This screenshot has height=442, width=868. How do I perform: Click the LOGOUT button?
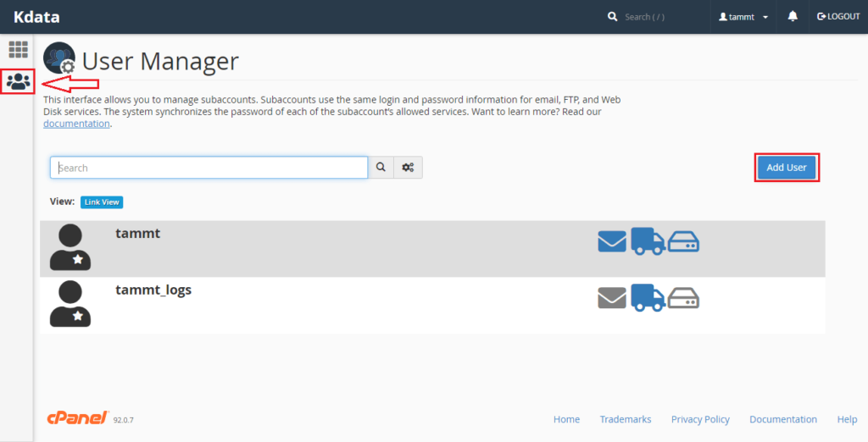(x=838, y=17)
